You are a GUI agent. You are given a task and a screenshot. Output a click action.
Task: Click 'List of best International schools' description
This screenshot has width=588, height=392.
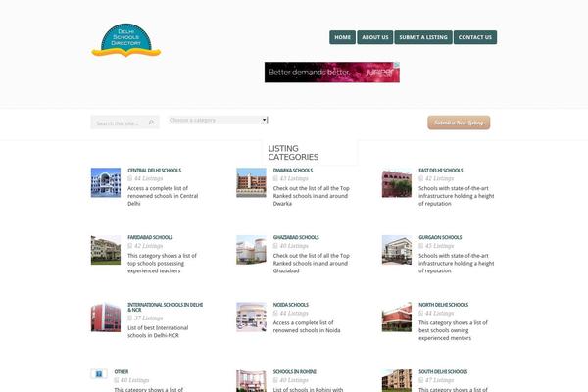[158, 331]
